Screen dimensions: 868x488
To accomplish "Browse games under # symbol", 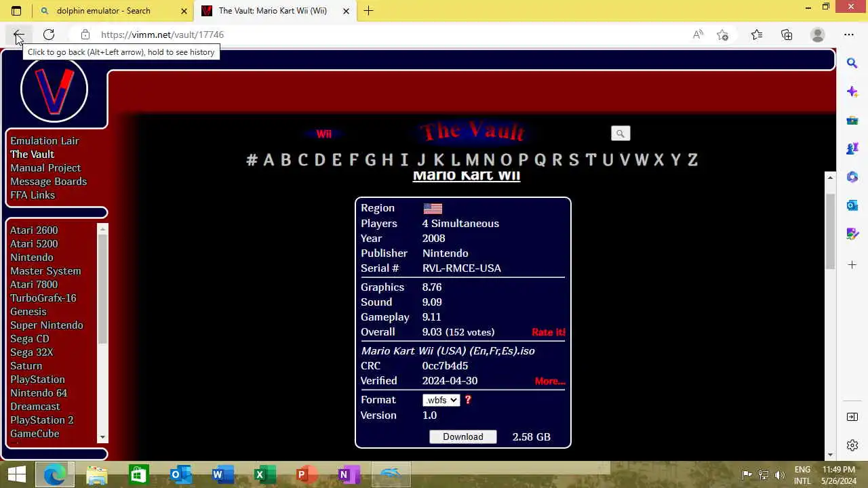I will tap(252, 160).
